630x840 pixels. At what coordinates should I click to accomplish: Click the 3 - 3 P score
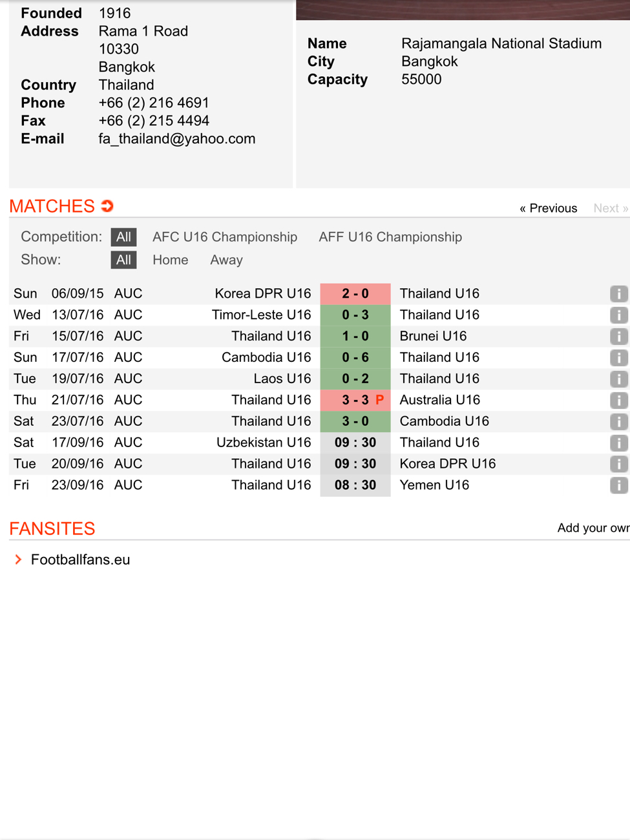(355, 400)
